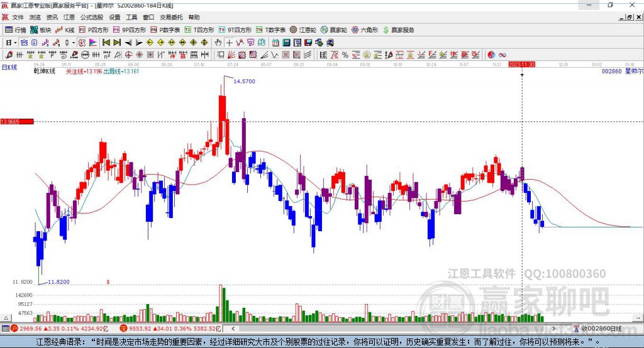
Task: Click the horizontal scrollbar right arrow
Action: pyautogui.click(x=553, y=329)
